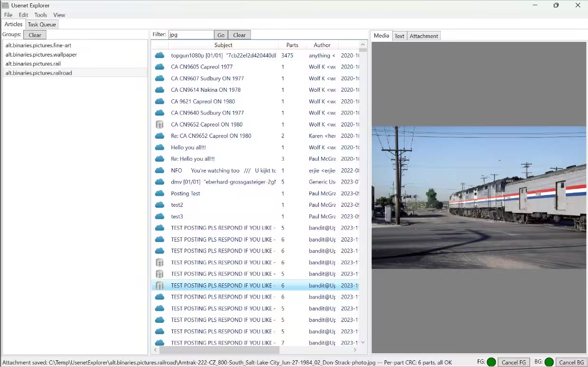Sort article list by Subject column header
The image size is (588, 367).
[223, 45]
